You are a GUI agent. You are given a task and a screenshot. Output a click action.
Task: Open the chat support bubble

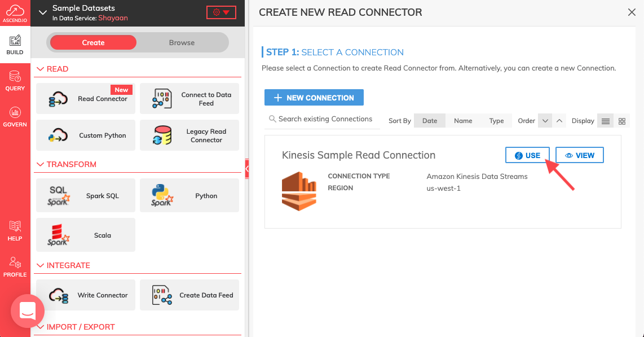pyautogui.click(x=28, y=311)
